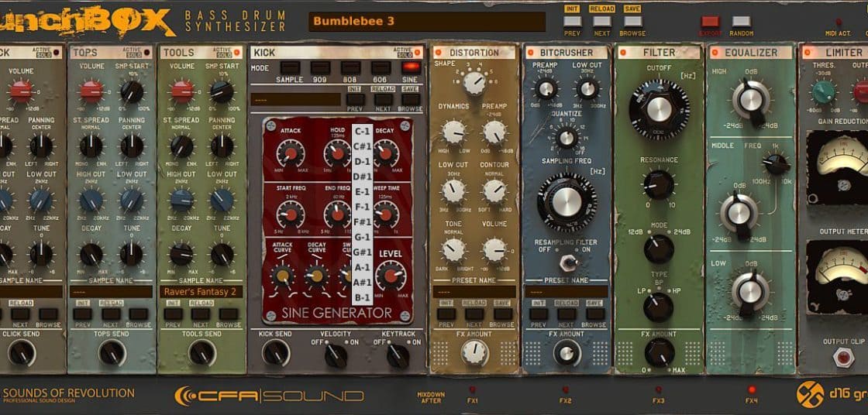Toggle the Bitcrusher power LED

tap(530, 53)
